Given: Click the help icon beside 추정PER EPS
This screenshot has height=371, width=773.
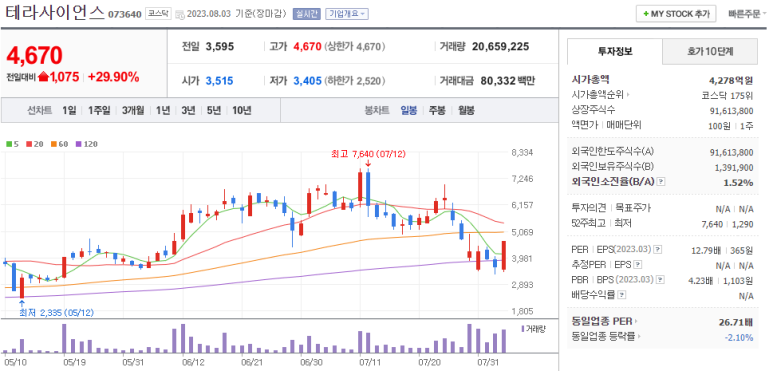Looking at the screenshot, I should click(636, 266).
